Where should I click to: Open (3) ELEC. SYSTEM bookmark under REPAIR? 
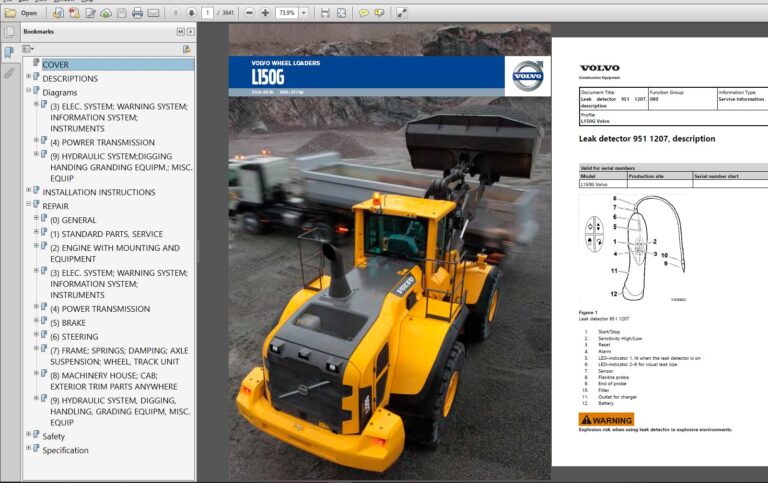[119, 284]
